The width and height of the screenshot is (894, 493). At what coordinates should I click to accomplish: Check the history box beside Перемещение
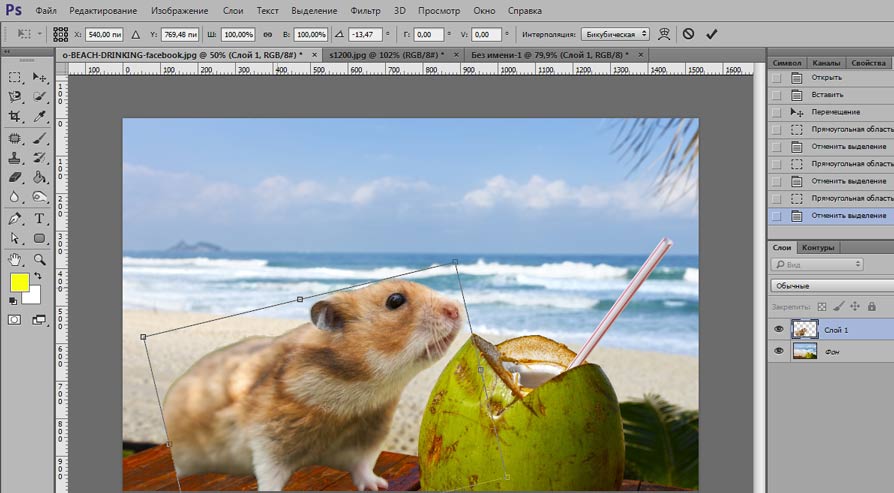(x=777, y=112)
